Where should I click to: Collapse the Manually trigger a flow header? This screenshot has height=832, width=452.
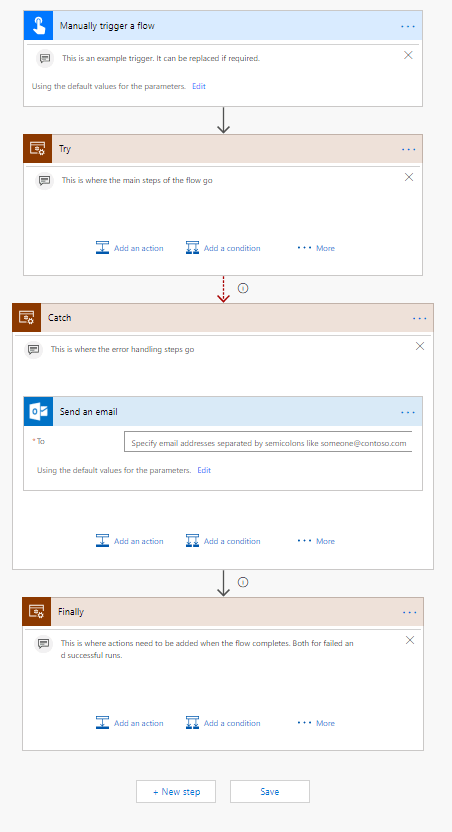pos(223,25)
